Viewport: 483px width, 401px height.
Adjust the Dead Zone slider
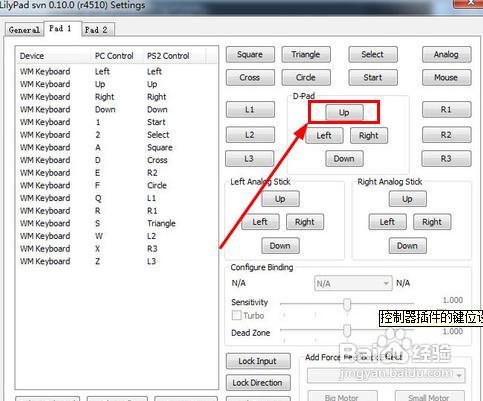pyautogui.click(x=347, y=330)
